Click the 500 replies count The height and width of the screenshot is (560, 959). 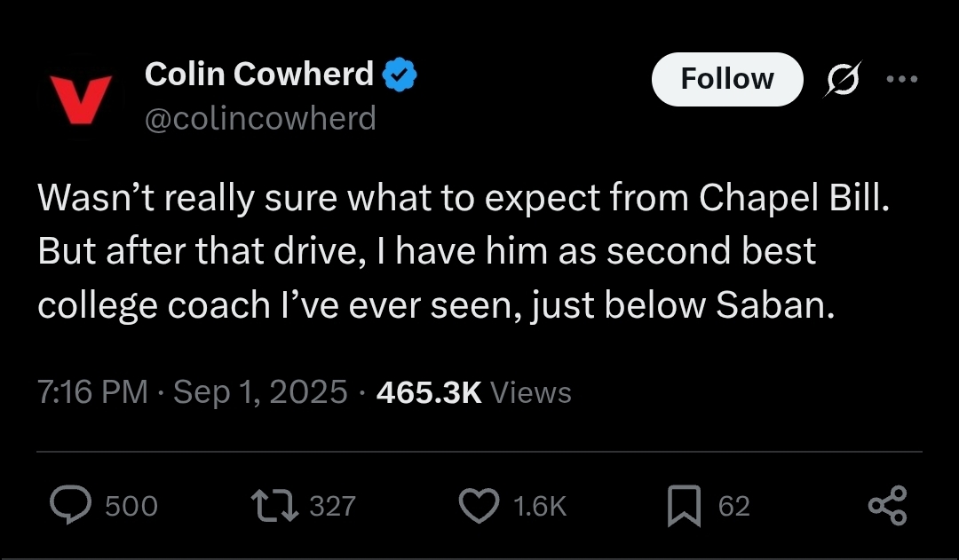point(131,506)
